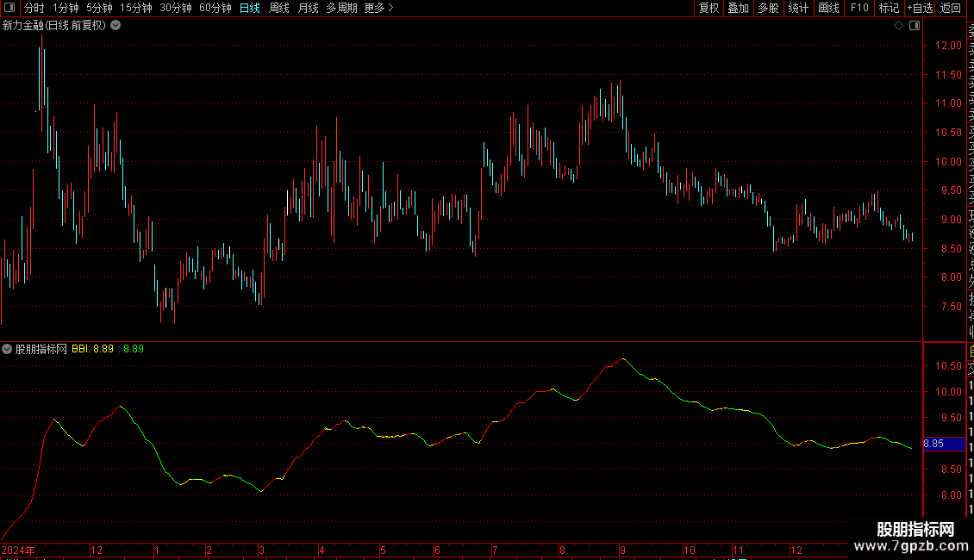Click the 8.00 label on indicator axis
This screenshot has width=974, height=560.
coord(951,495)
